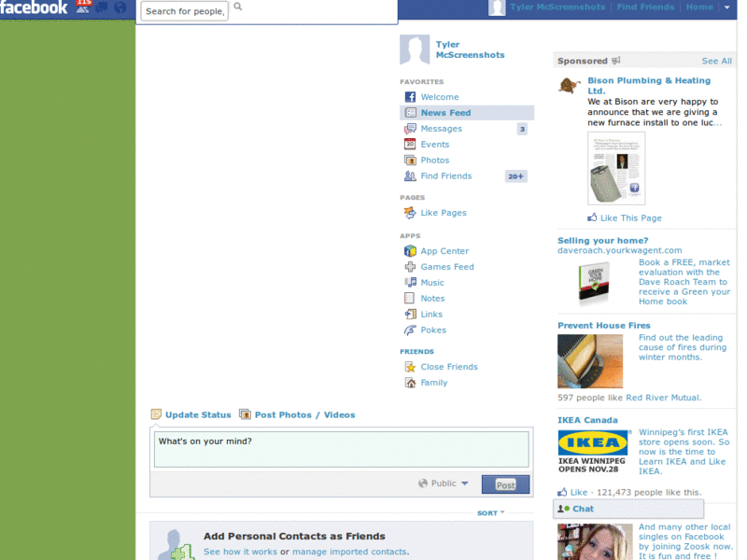
Task: Click See All in Sponsored section
Action: pyautogui.click(x=716, y=61)
